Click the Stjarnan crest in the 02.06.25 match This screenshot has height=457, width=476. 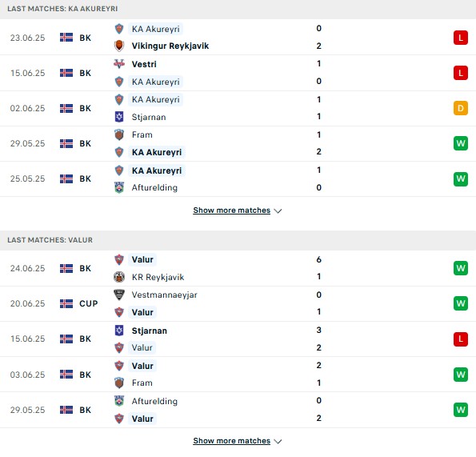pos(119,117)
